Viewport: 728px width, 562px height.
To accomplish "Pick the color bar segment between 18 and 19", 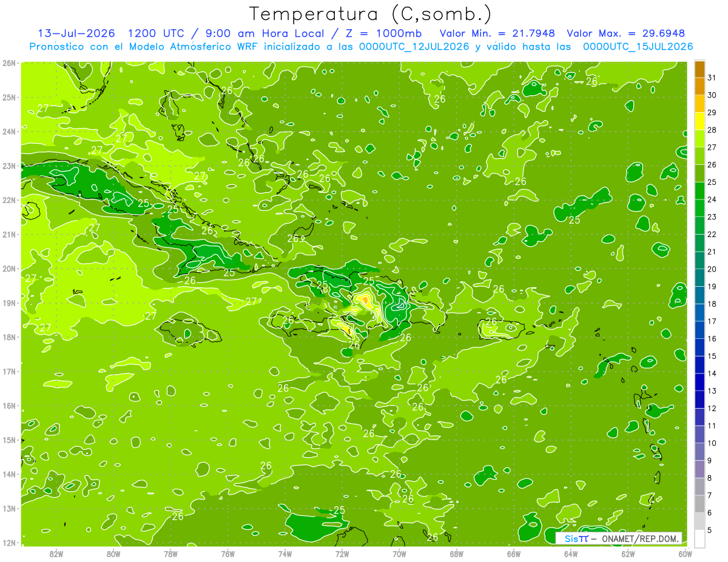I will pos(699,295).
